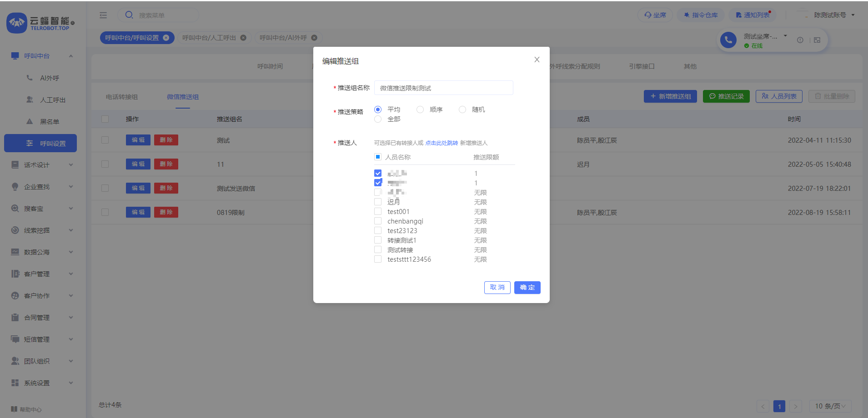Open the 推送记录 button
The height and width of the screenshot is (418, 868).
click(x=726, y=96)
